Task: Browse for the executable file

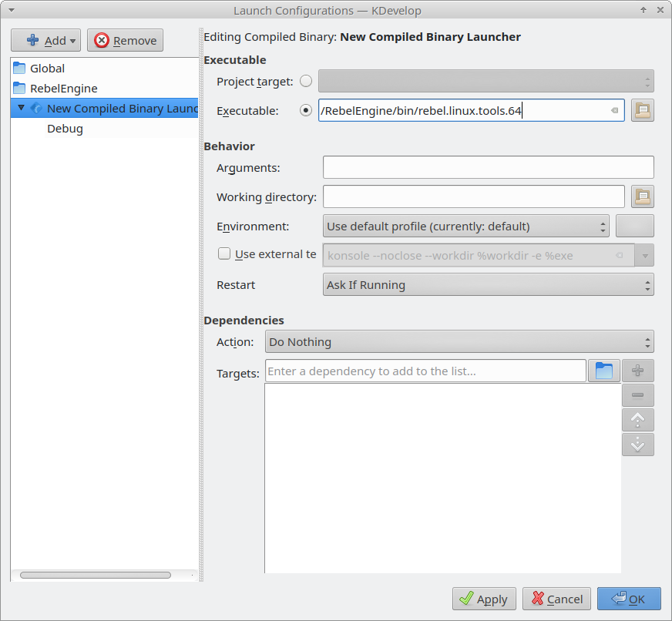Action: pyautogui.click(x=643, y=111)
